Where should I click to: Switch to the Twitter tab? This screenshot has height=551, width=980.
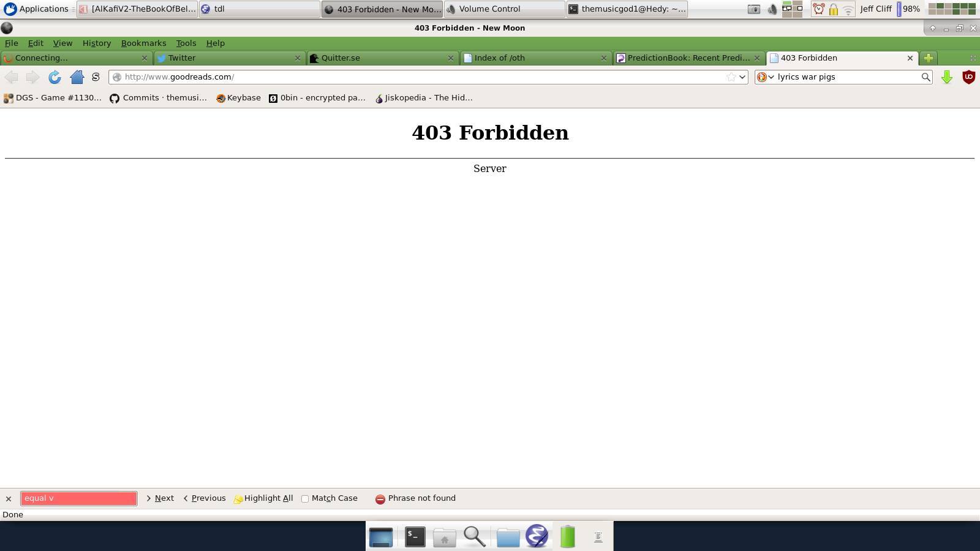pos(229,58)
